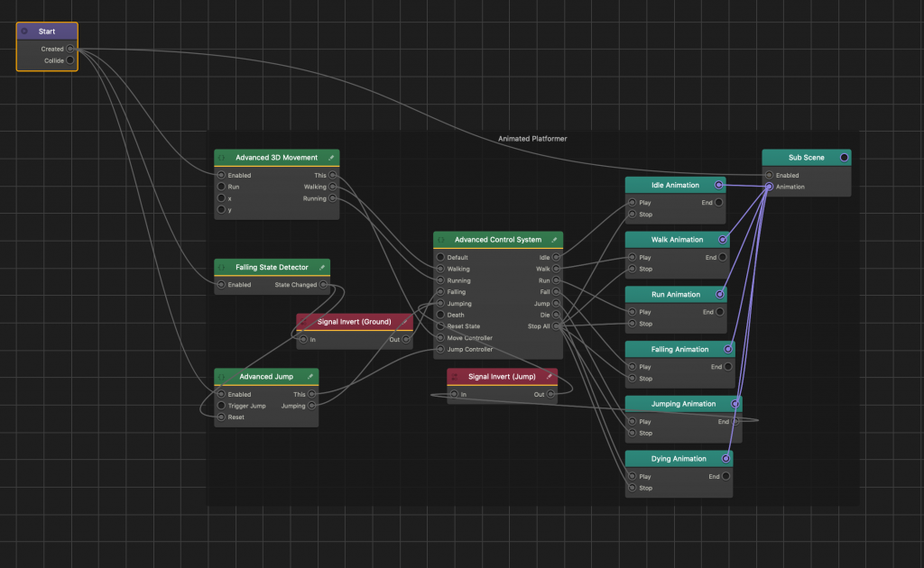Click the curly-braces icon on Advanced Control System
The image size is (924, 568).
click(x=439, y=239)
